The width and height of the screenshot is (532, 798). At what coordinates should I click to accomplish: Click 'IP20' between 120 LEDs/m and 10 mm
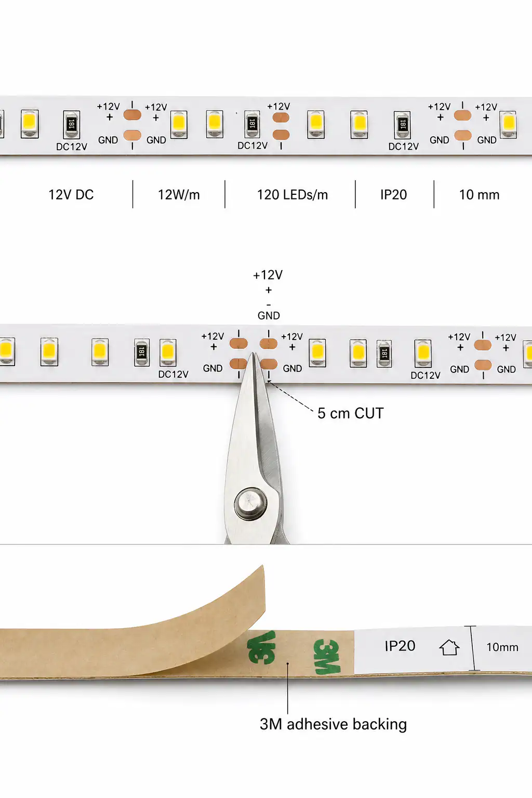(393, 195)
